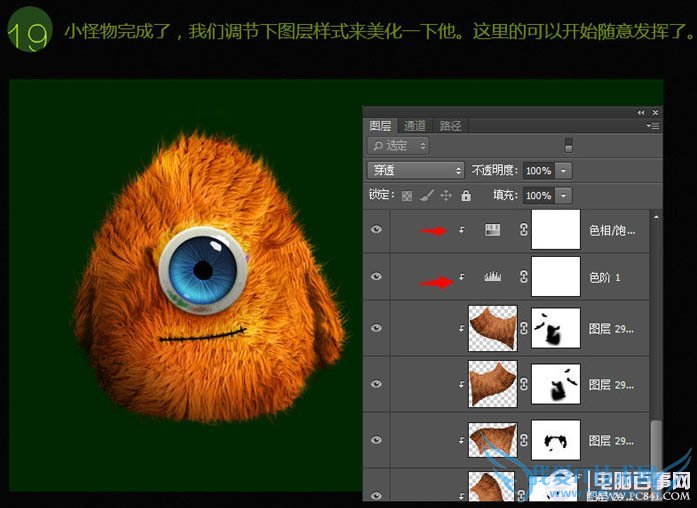Enable lock image pixels brush icon
The height and width of the screenshot is (508, 697).
[x=426, y=195]
